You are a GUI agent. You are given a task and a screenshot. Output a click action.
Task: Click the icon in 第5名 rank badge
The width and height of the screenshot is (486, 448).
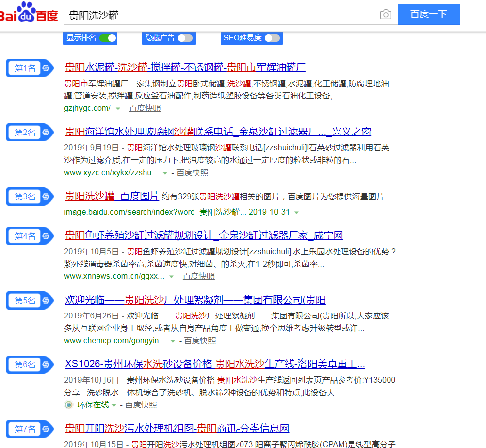46,300
